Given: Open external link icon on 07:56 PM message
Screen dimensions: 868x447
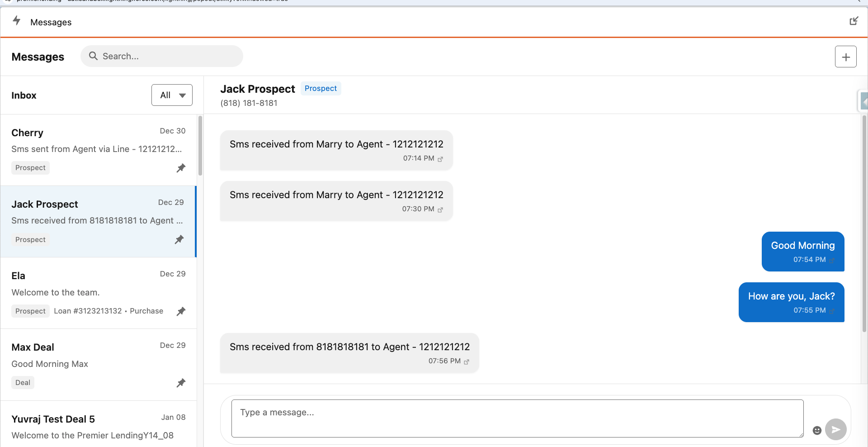Looking at the screenshot, I should [467, 361].
